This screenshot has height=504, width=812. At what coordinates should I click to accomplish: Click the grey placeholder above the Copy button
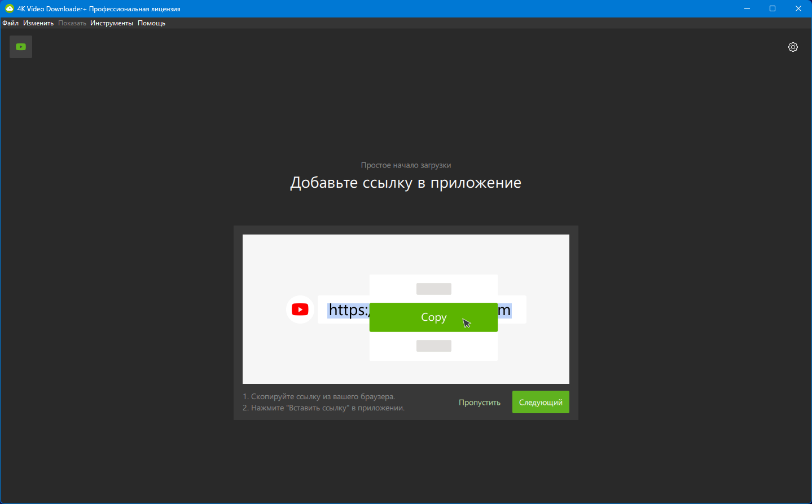pos(433,289)
